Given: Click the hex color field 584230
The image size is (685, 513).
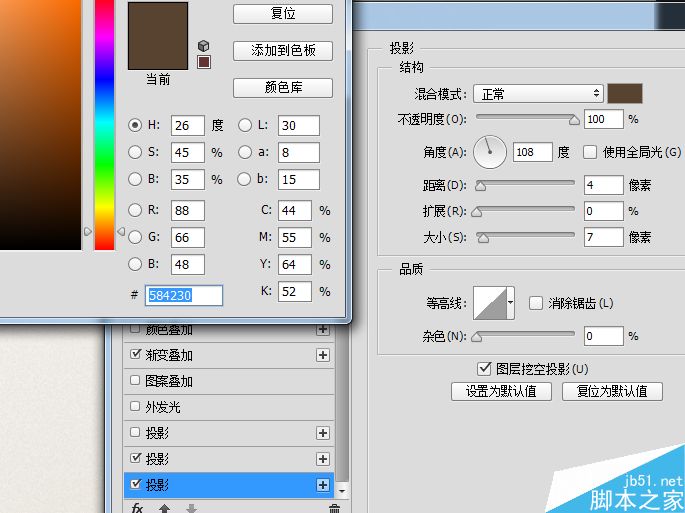Looking at the screenshot, I should pyautogui.click(x=184, y=295).
